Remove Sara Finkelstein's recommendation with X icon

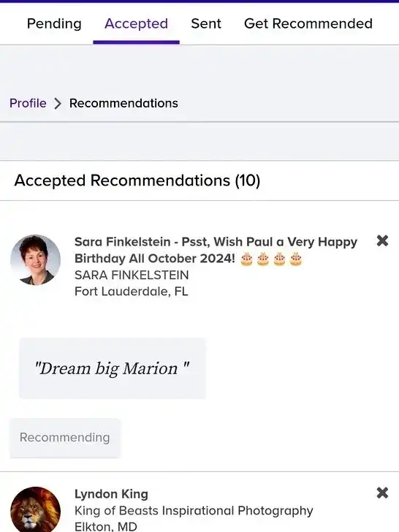pyautogui.click(x=382, y=241)
